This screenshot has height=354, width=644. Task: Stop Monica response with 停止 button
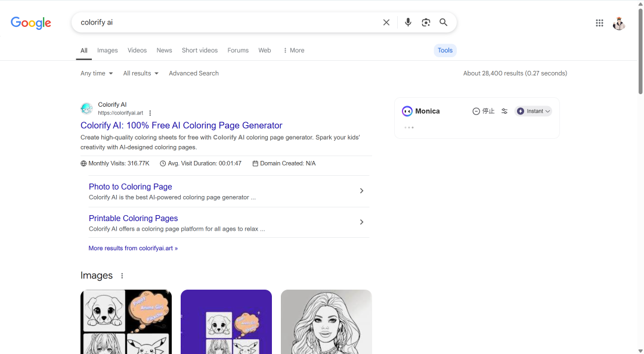[484, 111]
